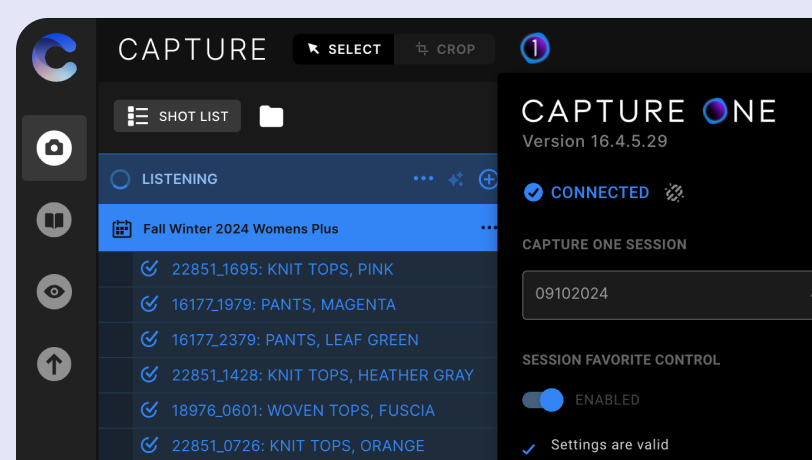Click the calendar icon on Fall Winter row

tap(122, 228)
